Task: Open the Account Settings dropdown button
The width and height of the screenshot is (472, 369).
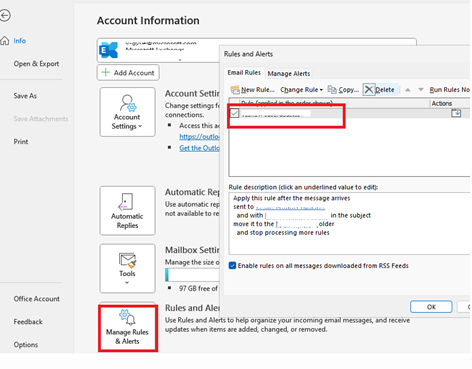Action: coord(127,112)
